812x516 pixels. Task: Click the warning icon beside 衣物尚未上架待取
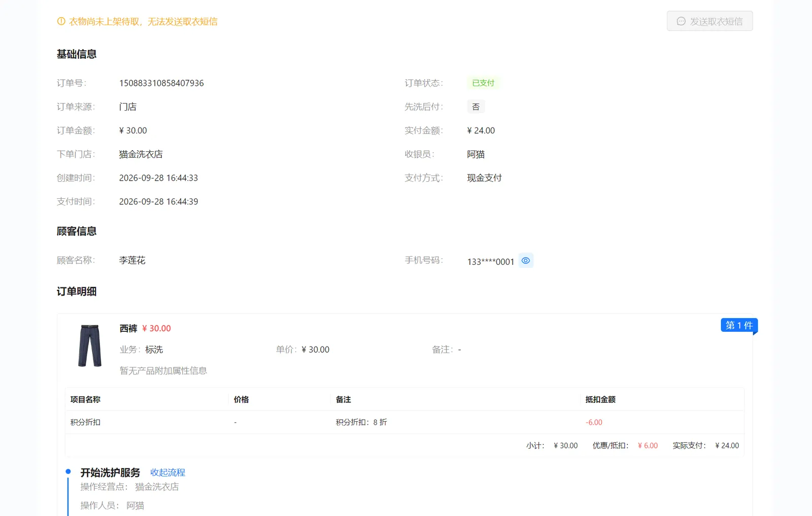click(x=61, y=21)
